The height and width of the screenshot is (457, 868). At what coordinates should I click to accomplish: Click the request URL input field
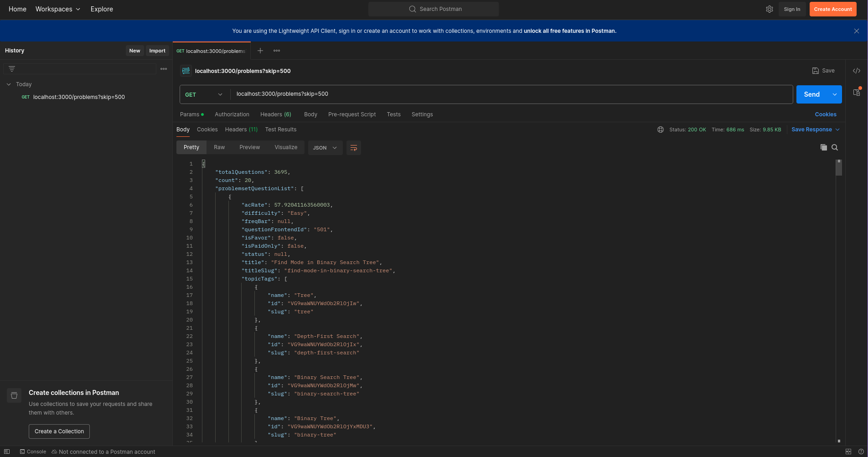(511, 94)
